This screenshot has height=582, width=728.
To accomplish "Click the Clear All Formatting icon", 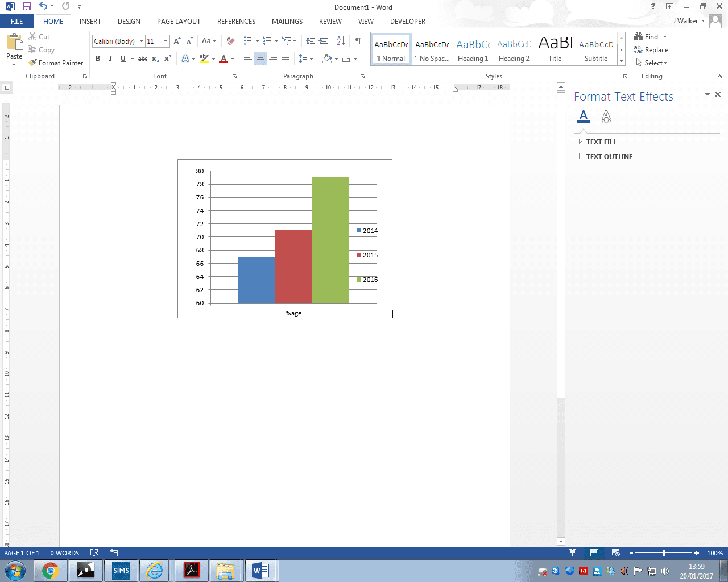I will pos(230,41).
